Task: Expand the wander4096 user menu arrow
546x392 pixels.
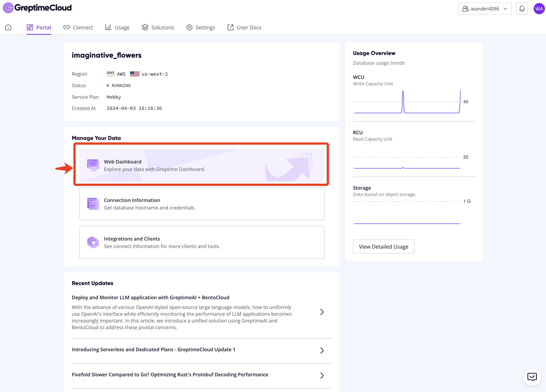Action: (505, 8)
